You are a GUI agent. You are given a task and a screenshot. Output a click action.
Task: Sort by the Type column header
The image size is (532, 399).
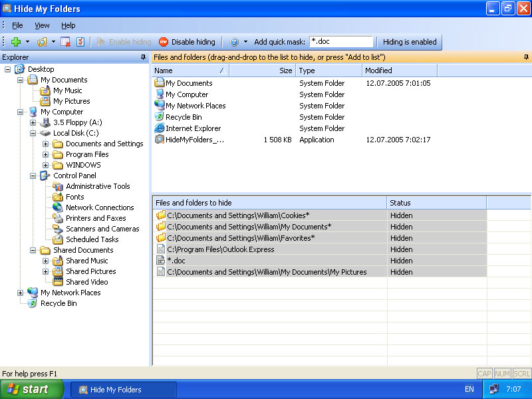[329, 70]
